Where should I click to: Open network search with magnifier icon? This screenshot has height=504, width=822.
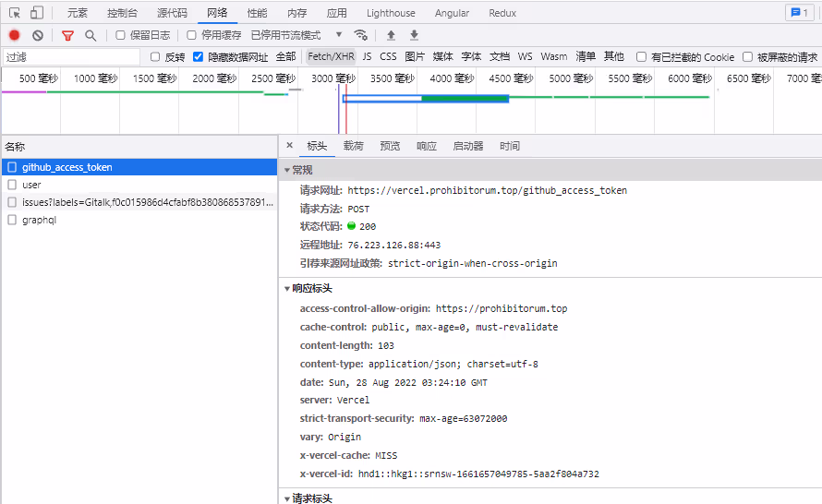91,35
